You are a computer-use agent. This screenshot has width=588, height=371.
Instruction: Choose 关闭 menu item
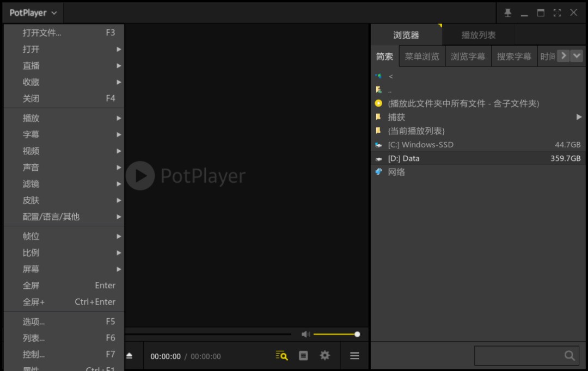click(x=64, y=98)
